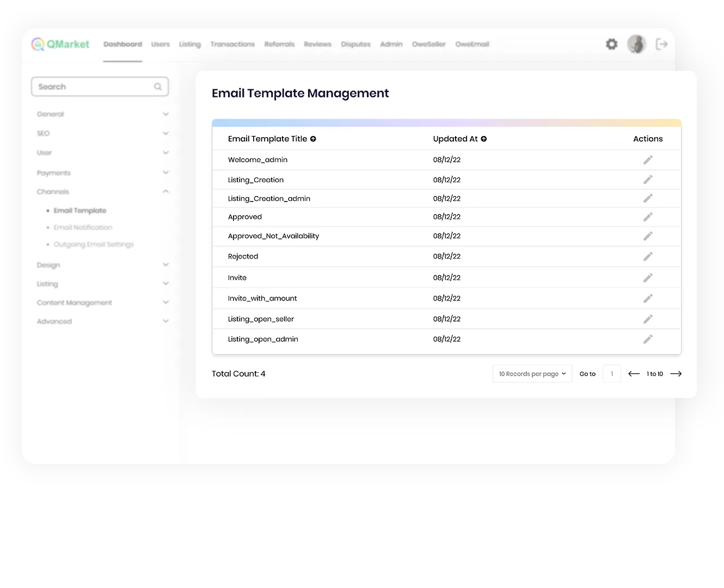Sort by Email Template Title arrow
This screenshot has height=588, width=724.
click(x=313, y=139)
